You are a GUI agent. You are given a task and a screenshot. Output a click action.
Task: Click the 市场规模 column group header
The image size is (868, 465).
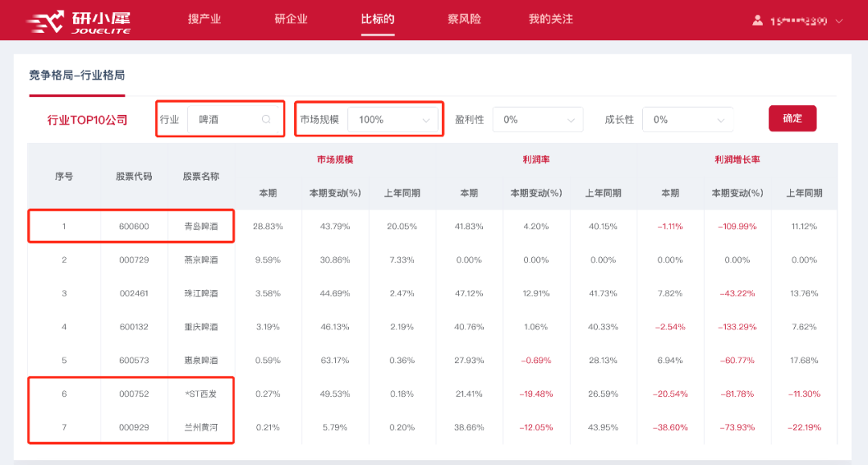335,160
